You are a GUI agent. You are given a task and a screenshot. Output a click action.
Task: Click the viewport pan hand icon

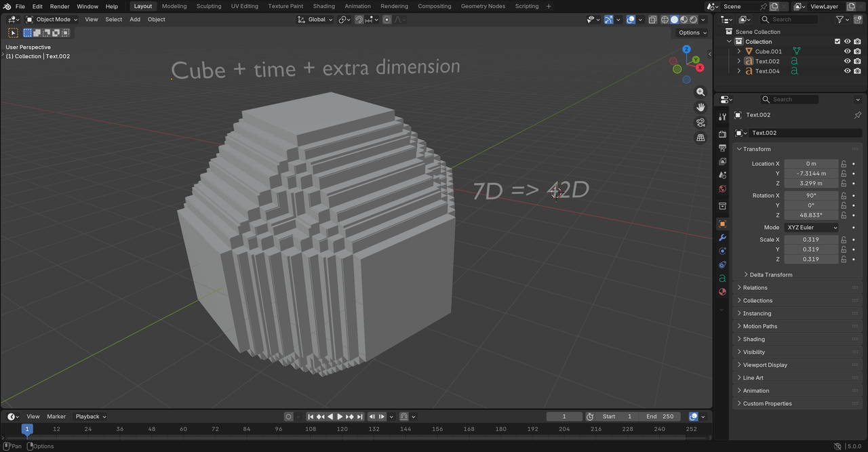(x=701, y=107)
